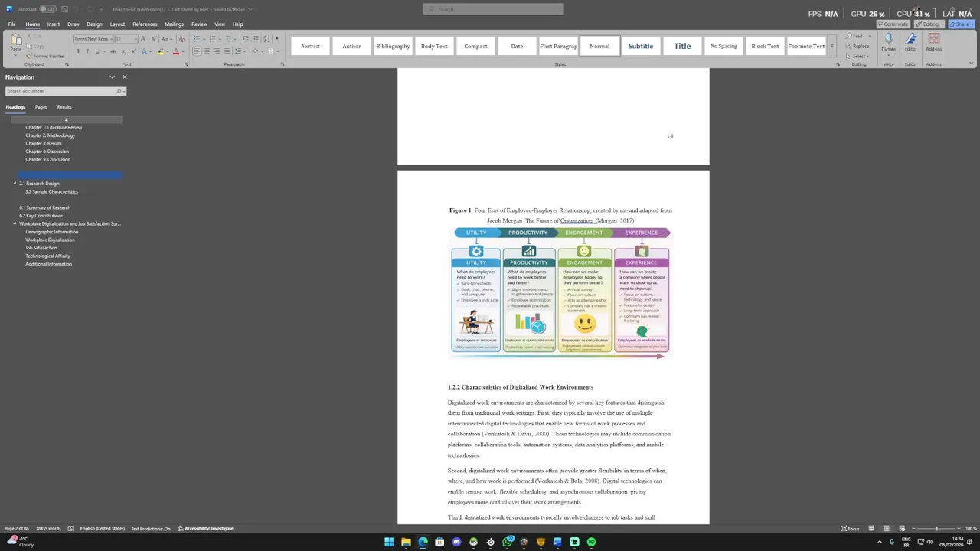Apply the yellow text highlight color
Viewport: 980px width, 551px height.
pos(161,51)
